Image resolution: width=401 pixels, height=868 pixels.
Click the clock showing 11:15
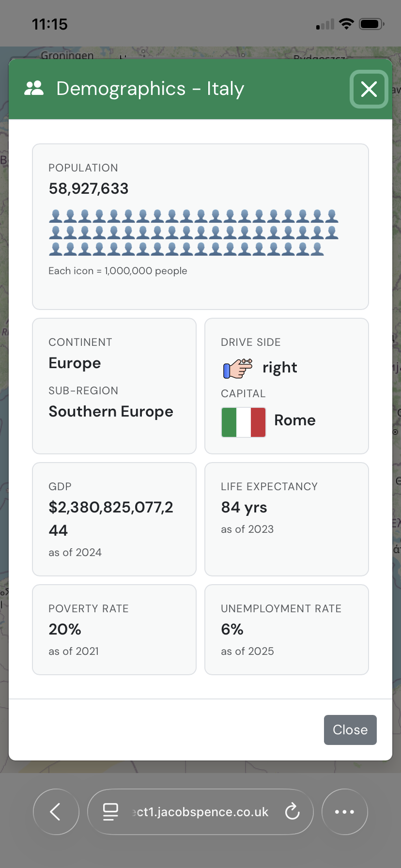[51, 23]
